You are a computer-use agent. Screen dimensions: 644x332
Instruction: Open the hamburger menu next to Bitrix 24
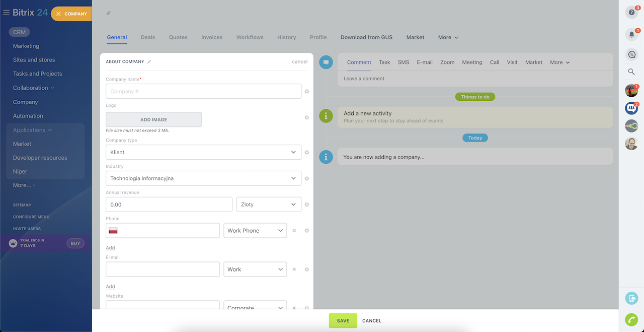click(7, 13)
